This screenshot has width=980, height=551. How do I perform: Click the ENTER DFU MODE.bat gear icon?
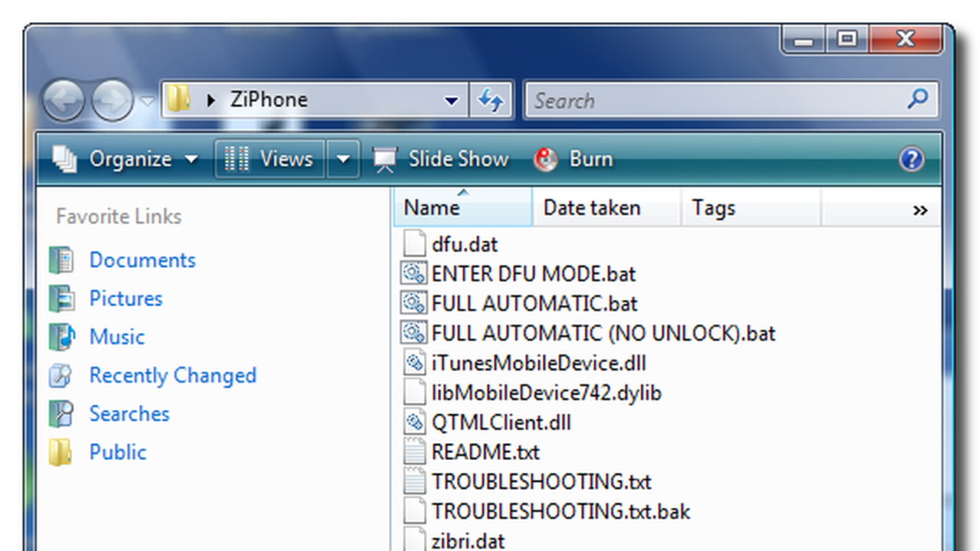pyautogui.click(x=414, y=274)
